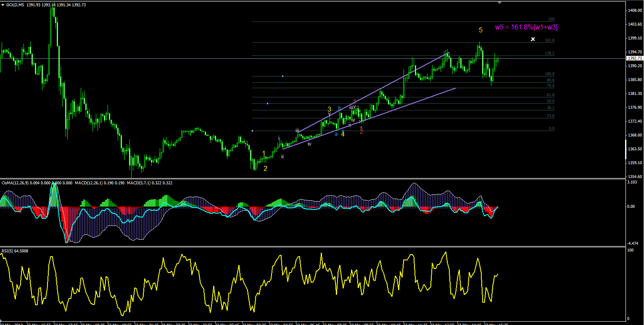Click the yellow wave label 1 near the chart low

coord(264,153)
